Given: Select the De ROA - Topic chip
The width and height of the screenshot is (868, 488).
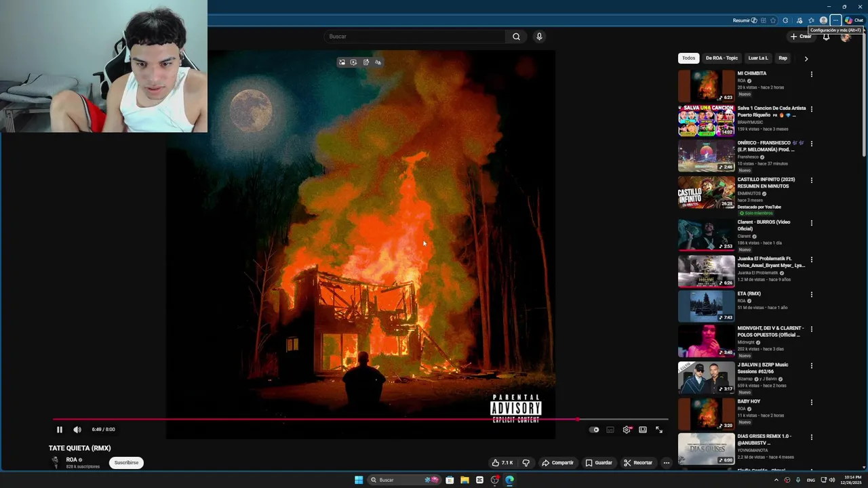Looking at the screenshot, I should 722,58.
